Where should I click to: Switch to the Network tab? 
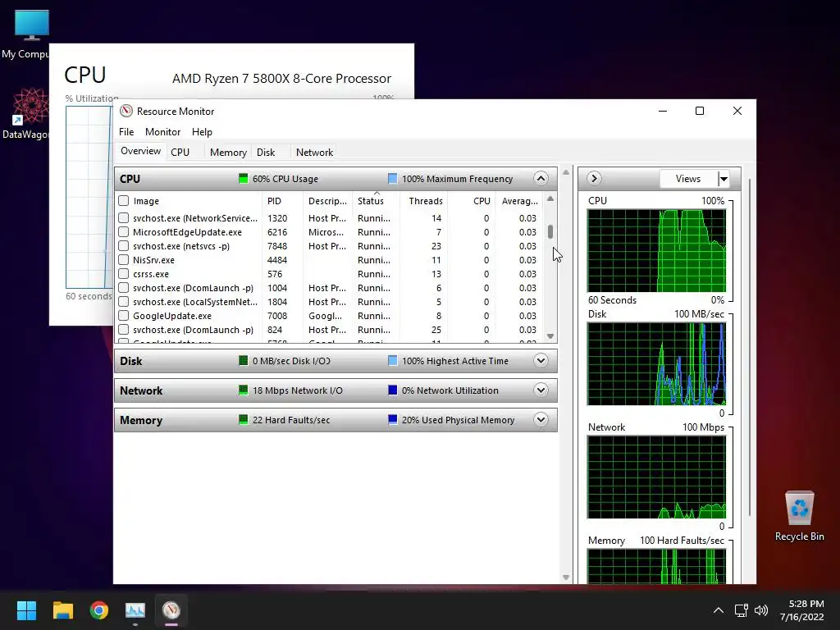(314, 152)
